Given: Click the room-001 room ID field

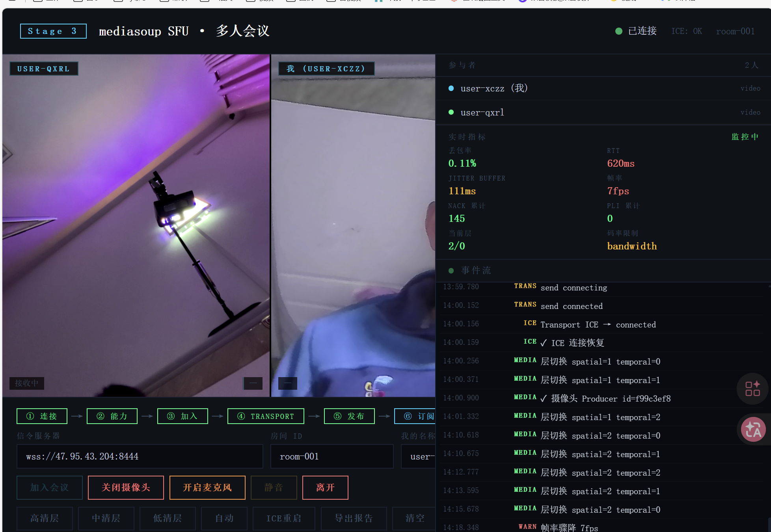Looking at the screenshot, I should (x=331, y=456).
